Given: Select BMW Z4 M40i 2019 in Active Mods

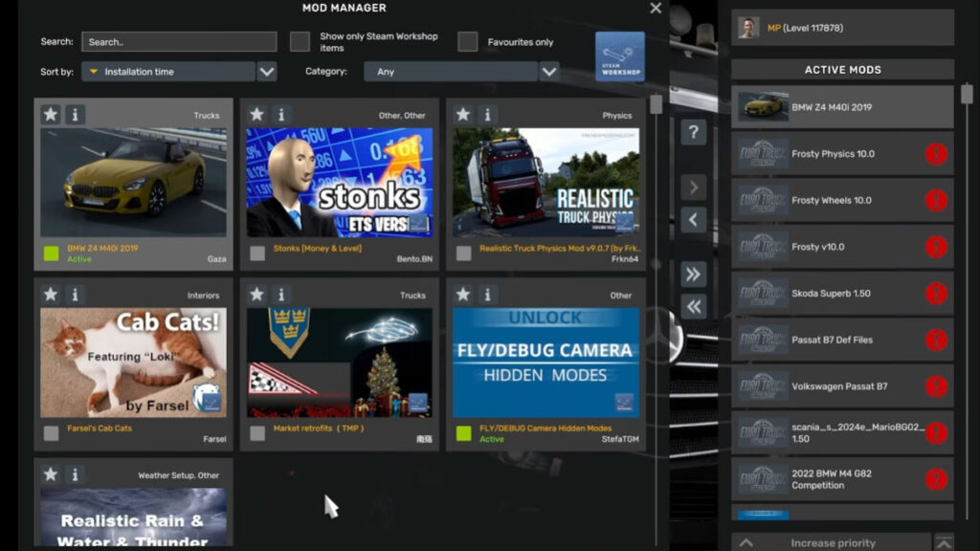Looking at the screenshot, I should (842, 107).
